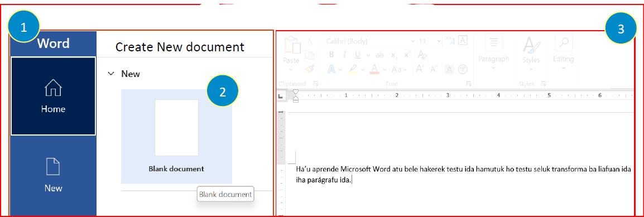
Task: Toggle Underline formatting
Action: point(357,55)
